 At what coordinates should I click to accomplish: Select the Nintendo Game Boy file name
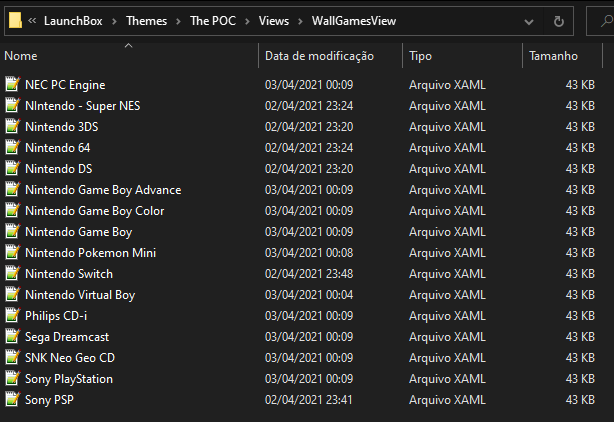point(79,232)
